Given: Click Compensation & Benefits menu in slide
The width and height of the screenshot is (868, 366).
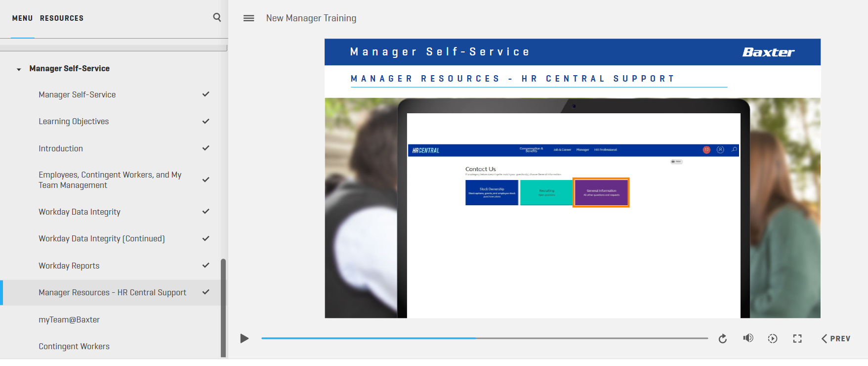Looking at the screenshot, I should point(531,149).
